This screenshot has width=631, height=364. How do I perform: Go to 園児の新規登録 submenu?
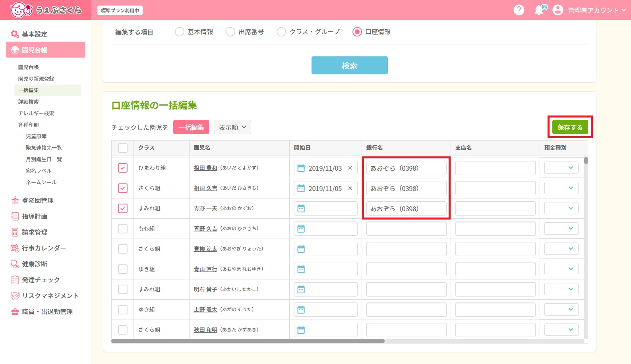(36, 79)
